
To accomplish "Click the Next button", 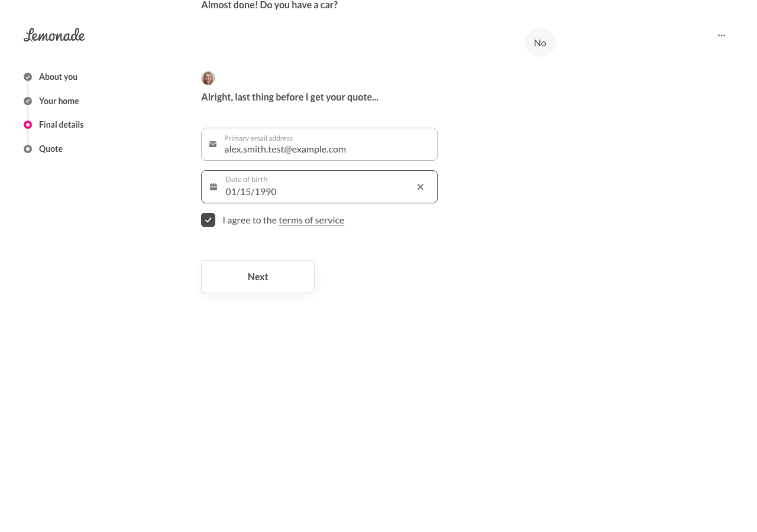I will click(x=258, y=277).
